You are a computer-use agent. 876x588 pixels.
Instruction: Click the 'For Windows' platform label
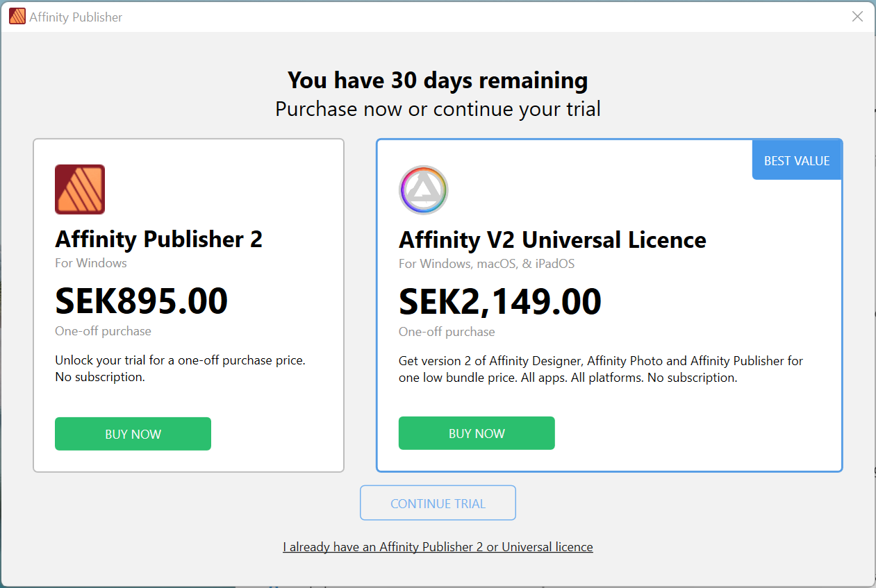(x=91, y=263)
